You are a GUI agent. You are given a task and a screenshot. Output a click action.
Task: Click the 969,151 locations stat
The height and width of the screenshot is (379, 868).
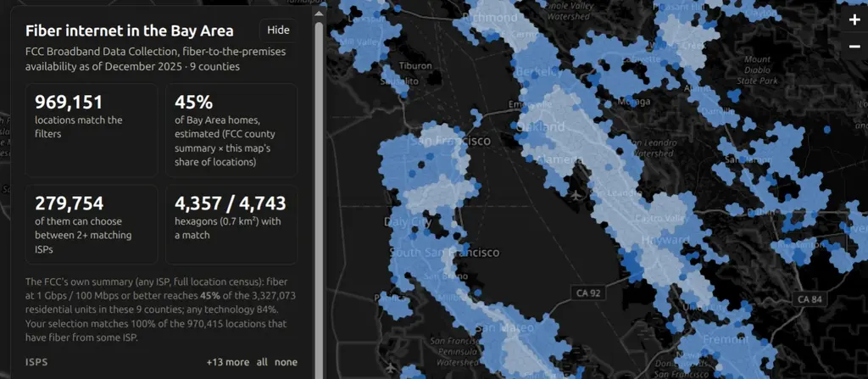[x=92, y=131]
